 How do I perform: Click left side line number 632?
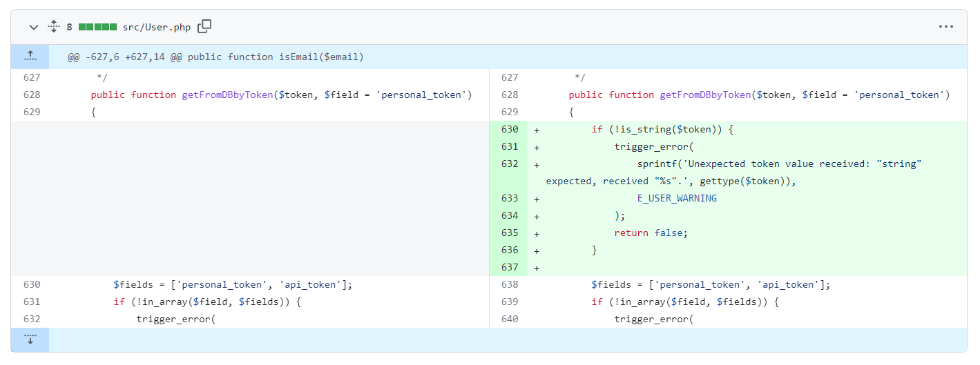tap(32, 319)
